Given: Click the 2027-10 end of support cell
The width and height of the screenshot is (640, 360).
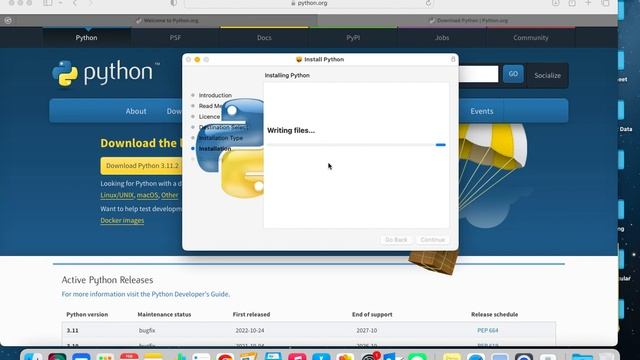Looking at the screenshot, I should (367, 330).
